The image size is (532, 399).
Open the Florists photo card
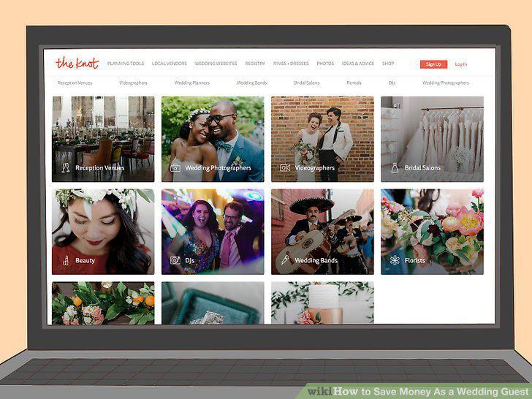[433, 232]
